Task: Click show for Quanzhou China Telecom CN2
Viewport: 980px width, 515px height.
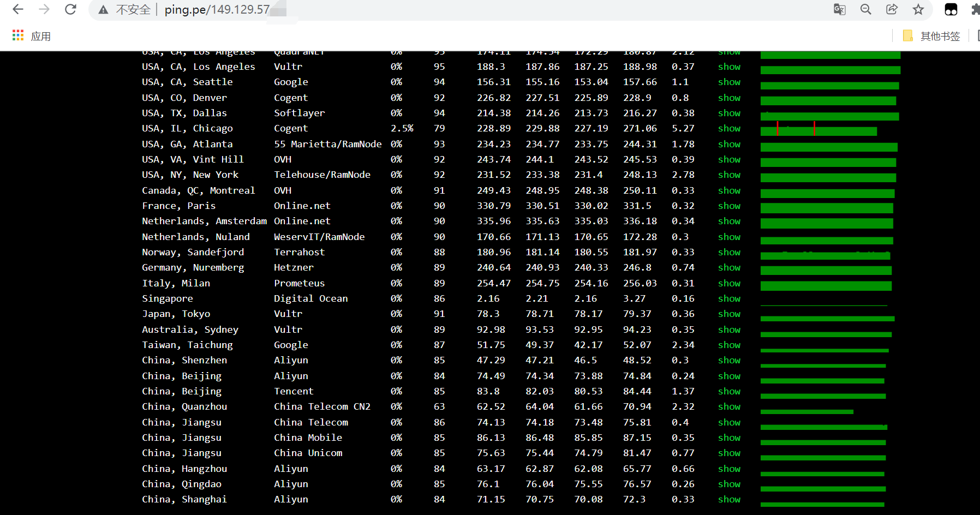Action: tap(729, 406)
